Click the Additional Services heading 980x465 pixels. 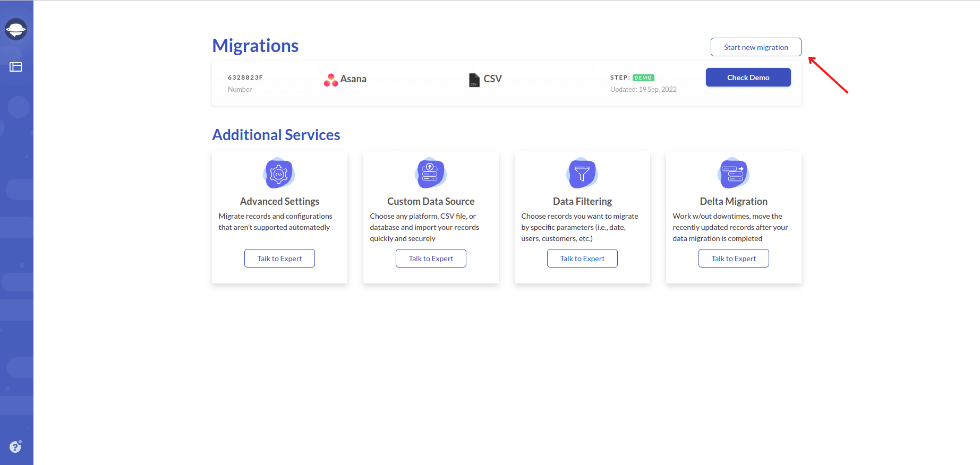(276, 135)
